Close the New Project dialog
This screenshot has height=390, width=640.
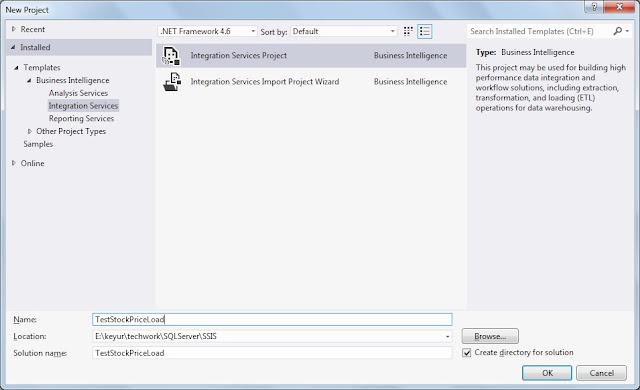(x=619, y=7)
